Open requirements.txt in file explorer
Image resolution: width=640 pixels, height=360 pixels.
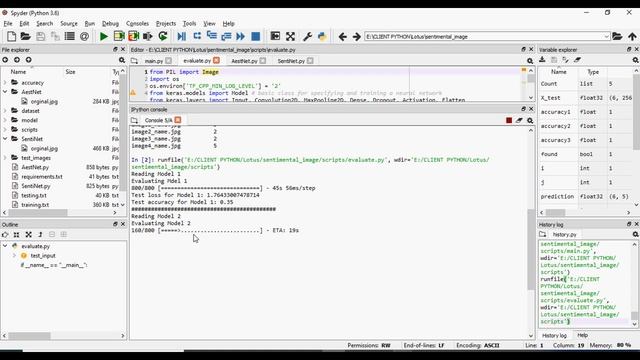coord(42,177)
